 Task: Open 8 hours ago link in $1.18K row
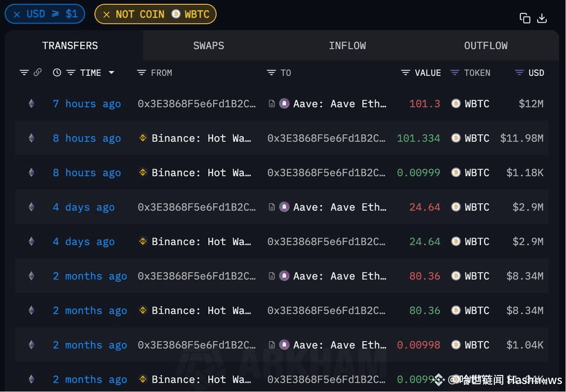click(87, 173)
